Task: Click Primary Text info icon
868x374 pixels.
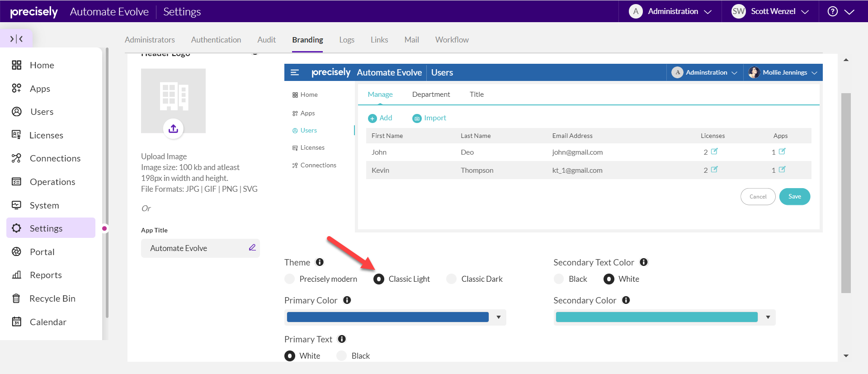Action: coord(342,339)
